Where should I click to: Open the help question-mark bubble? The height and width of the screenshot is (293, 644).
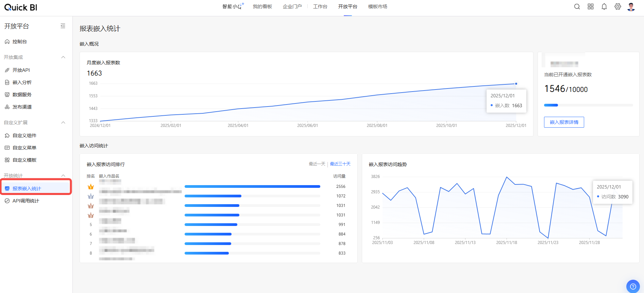633,287
